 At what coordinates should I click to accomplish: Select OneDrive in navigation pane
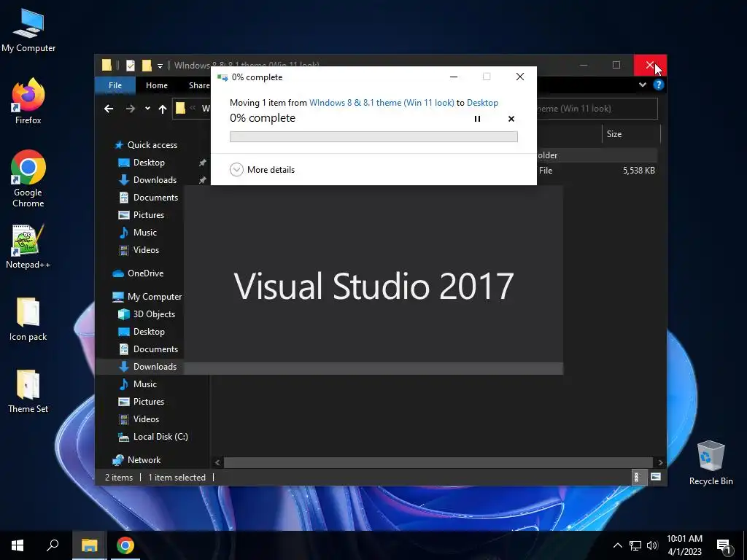(x=139, y=273)
